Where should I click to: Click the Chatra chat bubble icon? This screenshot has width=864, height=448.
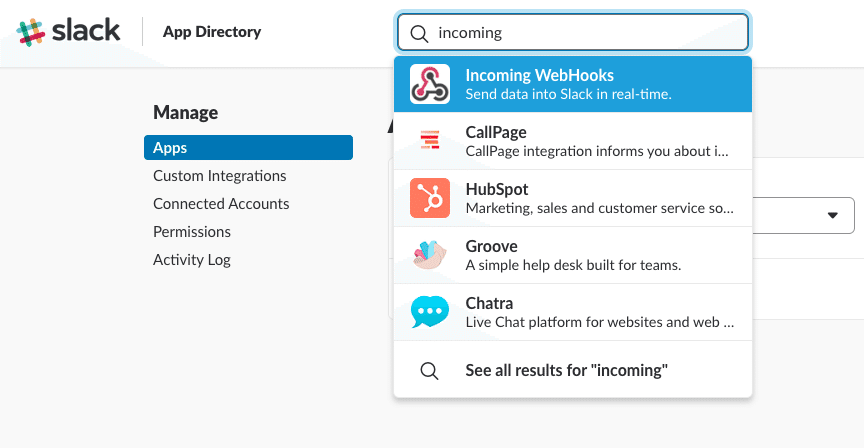tap(430, 311)
